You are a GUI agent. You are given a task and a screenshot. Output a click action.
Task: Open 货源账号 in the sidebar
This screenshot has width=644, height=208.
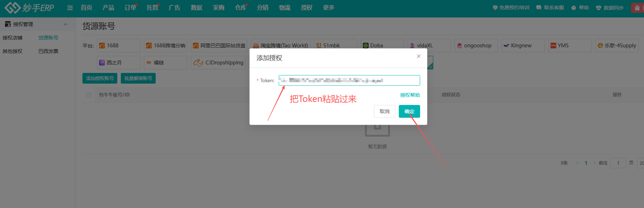point(48,38)
